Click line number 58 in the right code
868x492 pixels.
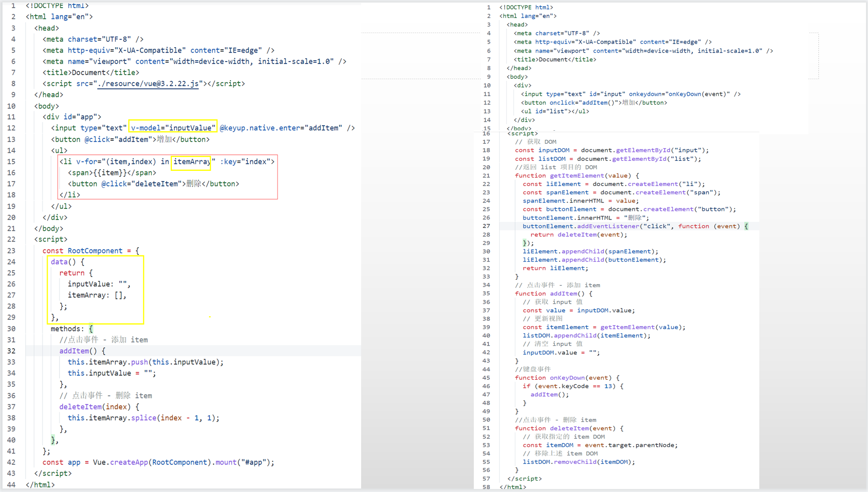pyautogui.click(x=486, y=487)
